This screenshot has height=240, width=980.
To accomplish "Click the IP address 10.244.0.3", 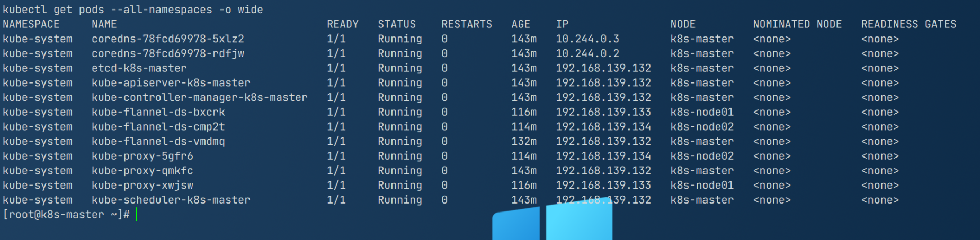I will [587, 39].
